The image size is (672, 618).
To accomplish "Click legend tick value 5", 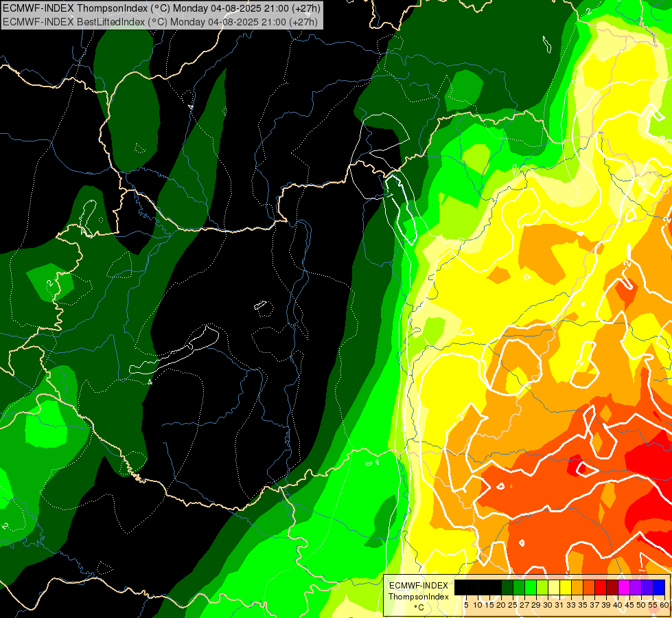I will click(x=466, y=605).
